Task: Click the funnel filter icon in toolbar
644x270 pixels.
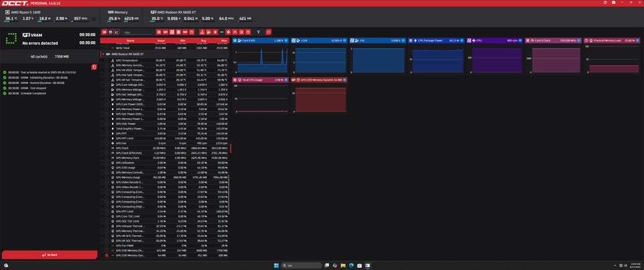Action: (258, 32)
